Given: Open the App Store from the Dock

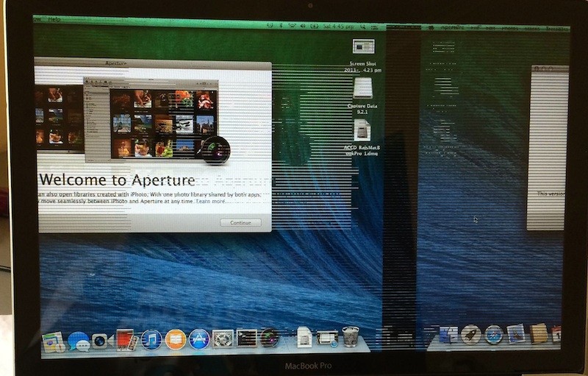Looking at the screenshot, I should [199, 339].
